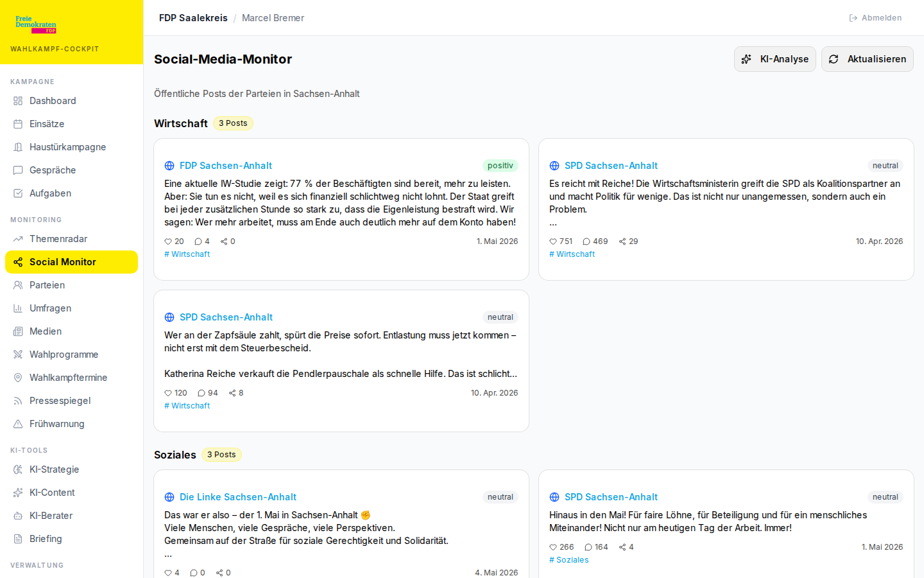Viewport: 924px width, 578px height.
Task: Show Wahlkampftermine
Action: [x=71, y=378]
